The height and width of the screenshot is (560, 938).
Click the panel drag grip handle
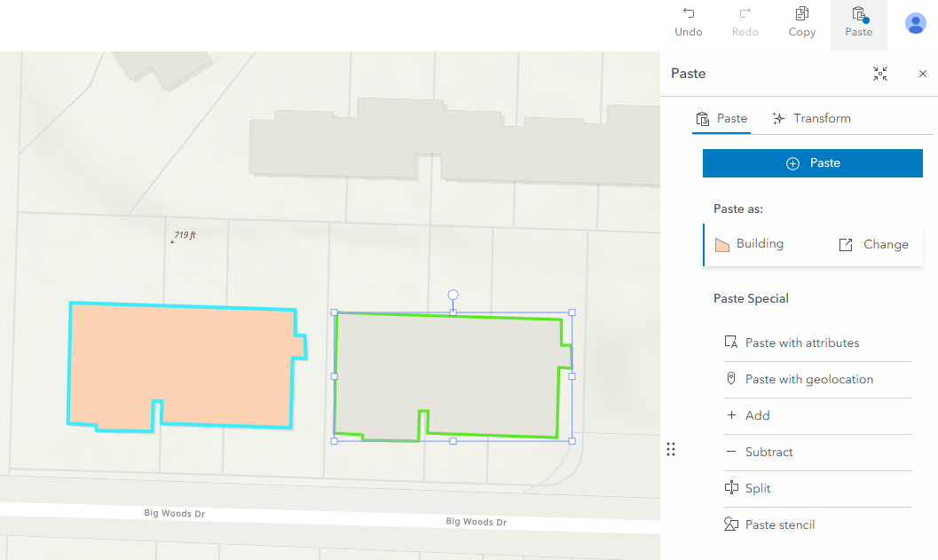pos(671,449)
